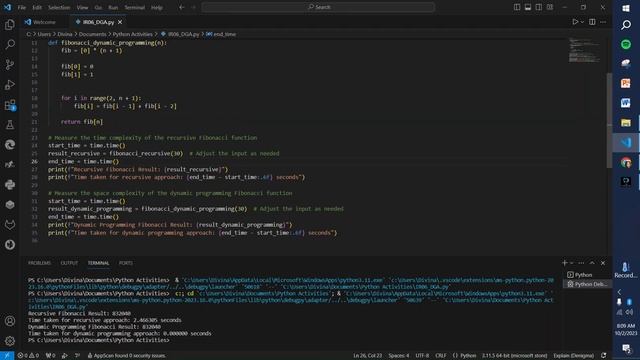Open the Explorer view in activity bar

pyautogui.click(x=10, y=24)
